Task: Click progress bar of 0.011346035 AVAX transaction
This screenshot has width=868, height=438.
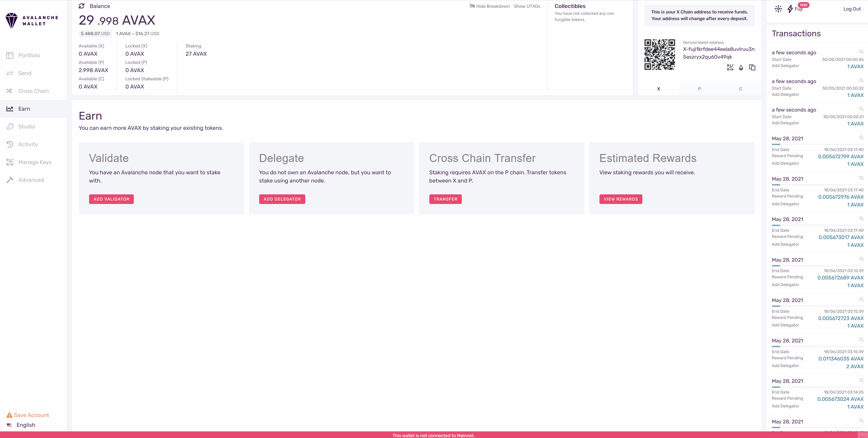Action: click(818, 346)
